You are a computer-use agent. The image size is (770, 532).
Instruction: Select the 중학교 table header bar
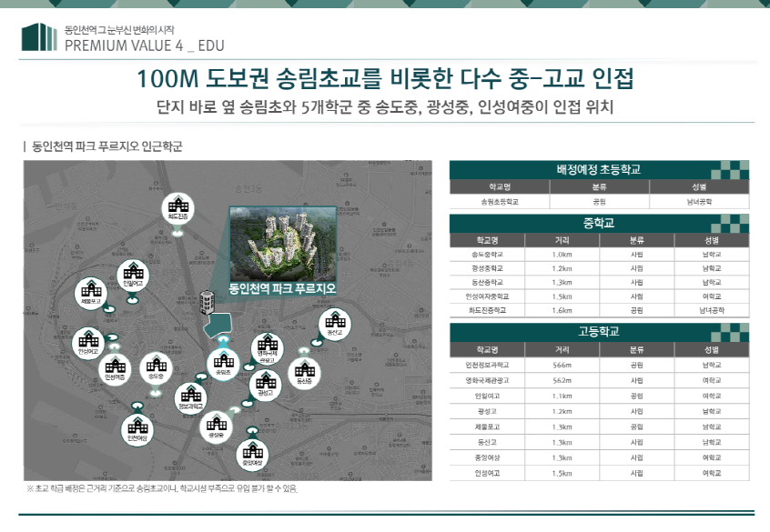[598, 223]
